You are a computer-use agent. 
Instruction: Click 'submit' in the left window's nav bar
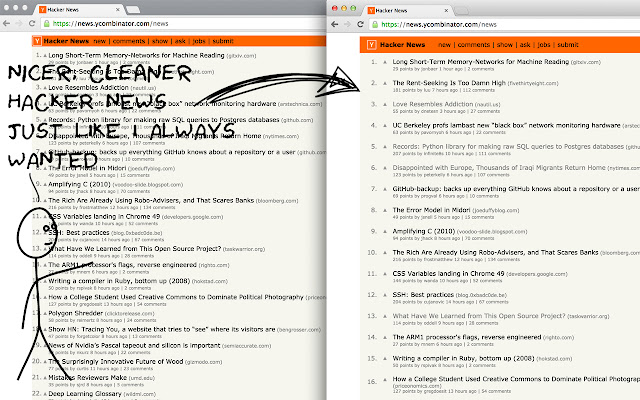[x=223, y=41]
